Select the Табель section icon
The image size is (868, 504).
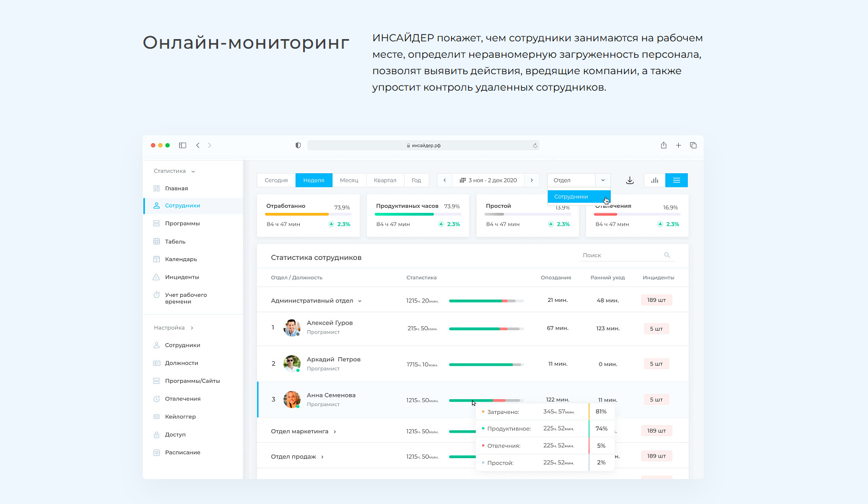[x=156, y=241]
